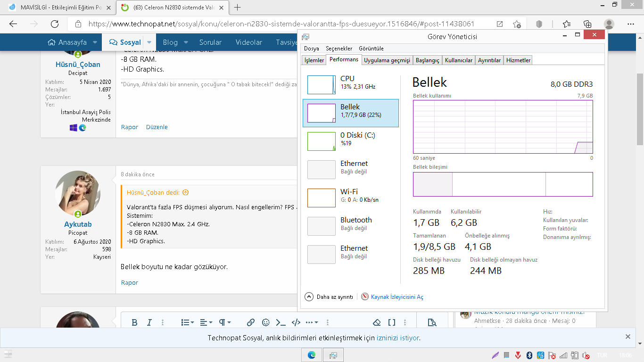Viewport: 644px width, 362px height.
Task: Click the browser address bar URL
Action: (x=281, y=24)
